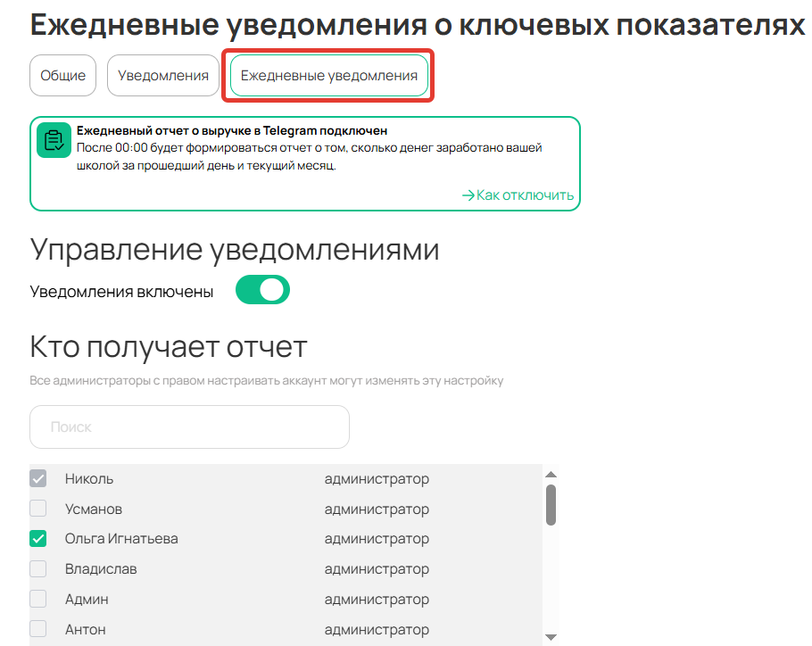
Task: Click the name Ольга Игнатьева
Action: (x=121, y=539)
